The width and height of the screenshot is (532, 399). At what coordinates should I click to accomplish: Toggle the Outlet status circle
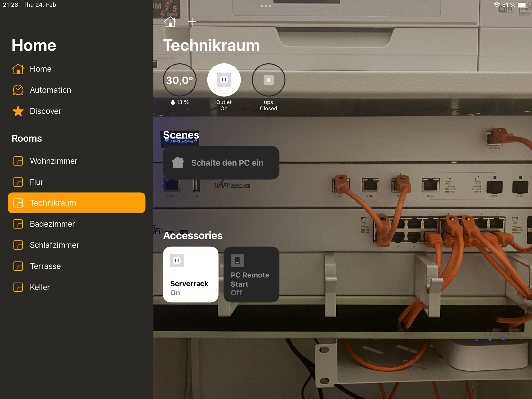(224, 80)
